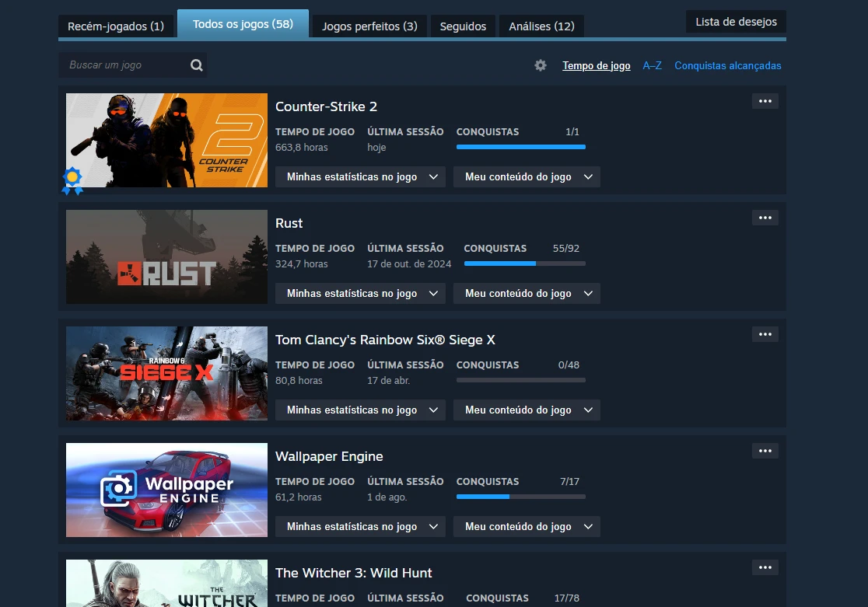Expand Wallpaper Engine 'Minhas estatísticas no jogo' dropdown

tap(360, 527)
